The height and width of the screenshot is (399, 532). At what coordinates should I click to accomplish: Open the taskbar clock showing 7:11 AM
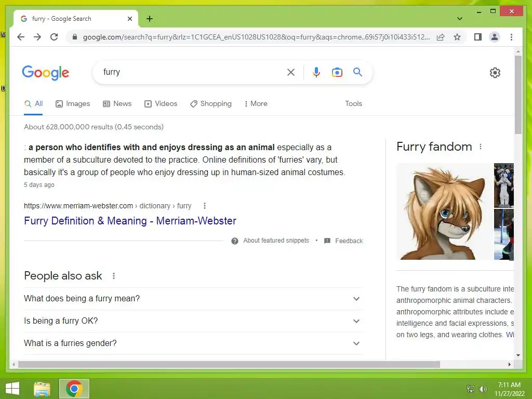(509, 389)
